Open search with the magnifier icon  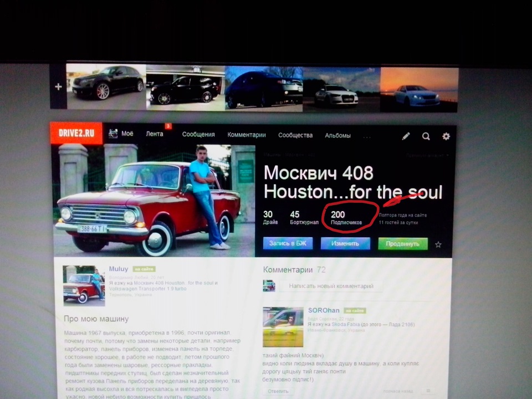pyautogui.click(x=426, y=136)
